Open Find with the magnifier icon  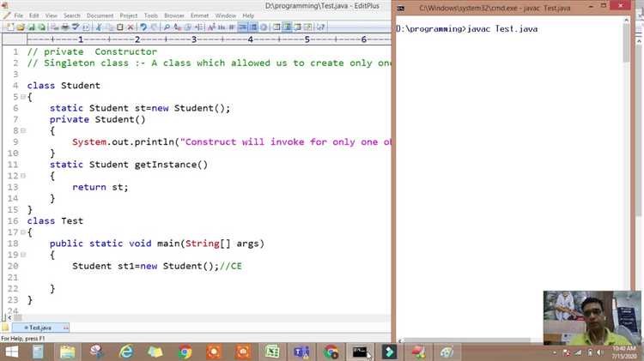tap(167, 27)
